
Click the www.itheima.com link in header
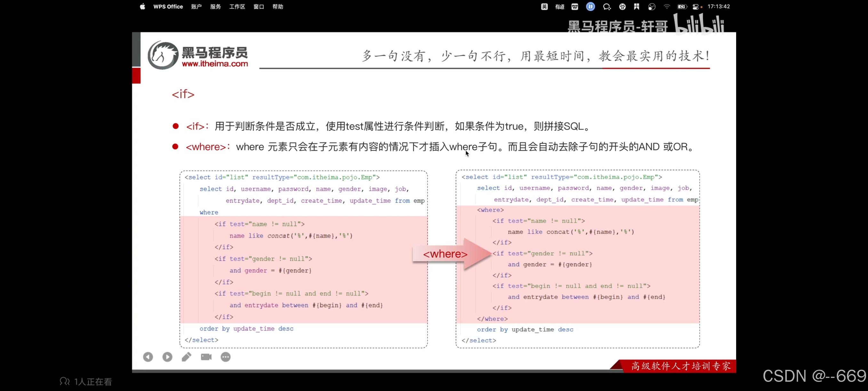pyautogui.click(x=215, y=64)
